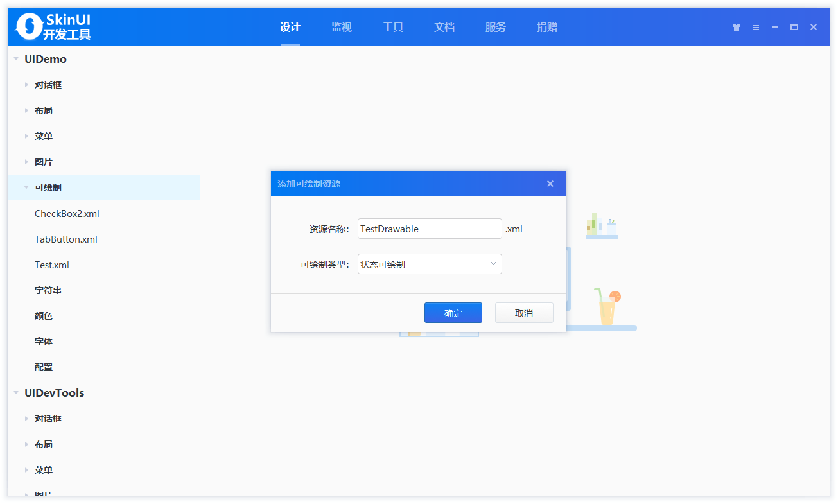Open the hamburger main menu icon
This screenshot has width=838, height=504.
point(756,28)
